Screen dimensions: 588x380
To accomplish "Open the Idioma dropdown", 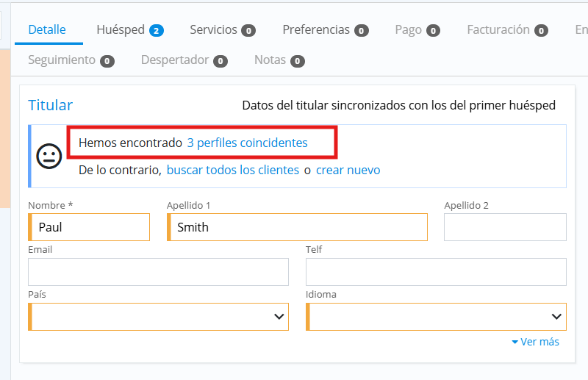I will coord(436,316).
